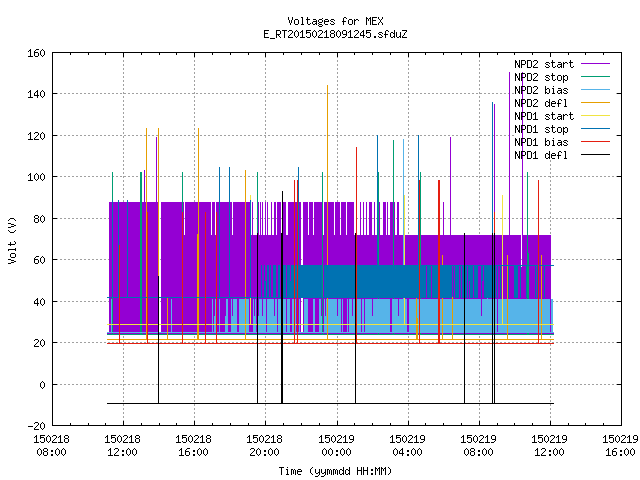Click the chart title Voltages for MEX
This screenshot has height=480, width=640.
click(335, 21)
